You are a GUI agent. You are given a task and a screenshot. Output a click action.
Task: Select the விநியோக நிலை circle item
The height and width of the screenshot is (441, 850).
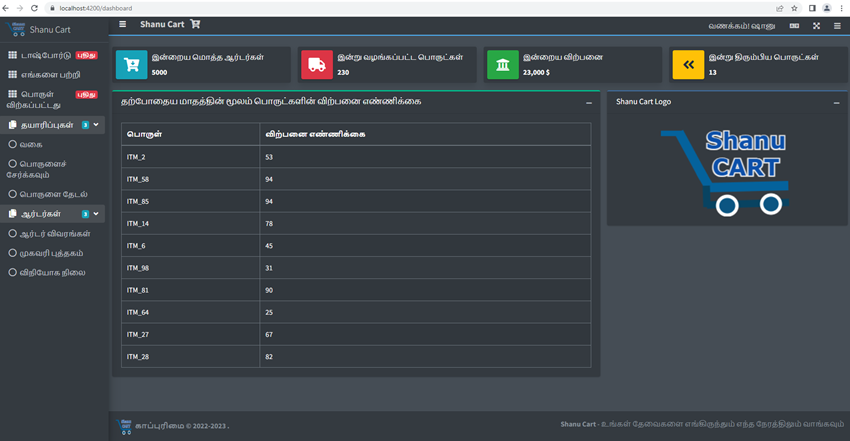pyautogui.click(x=12, y=272)
